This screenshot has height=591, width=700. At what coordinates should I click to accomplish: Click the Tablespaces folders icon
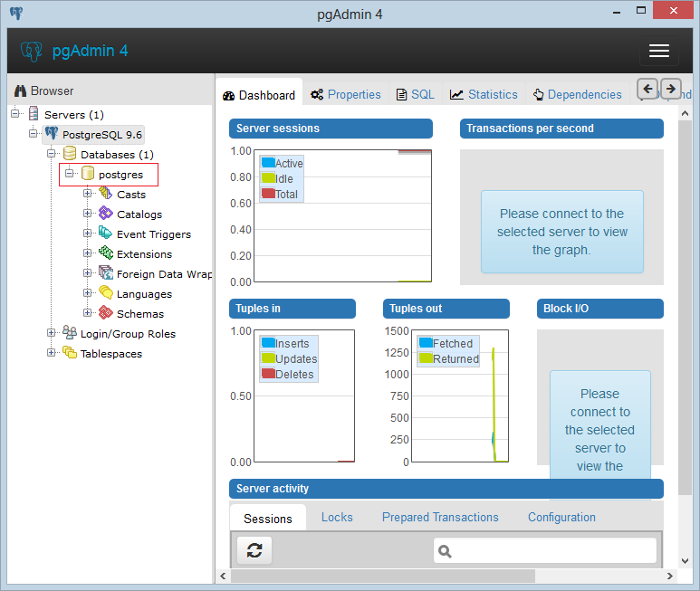click(x=70, y=352)
